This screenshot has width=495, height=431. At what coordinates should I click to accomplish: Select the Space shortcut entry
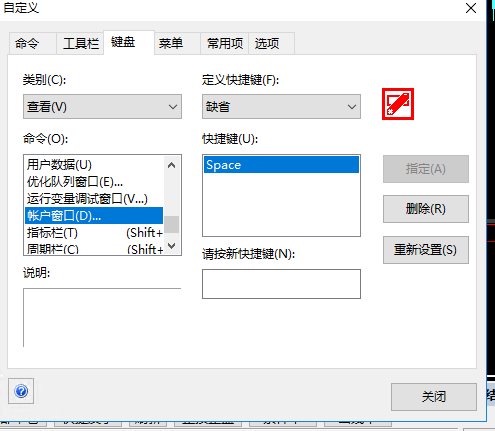(x=281, y=165)
